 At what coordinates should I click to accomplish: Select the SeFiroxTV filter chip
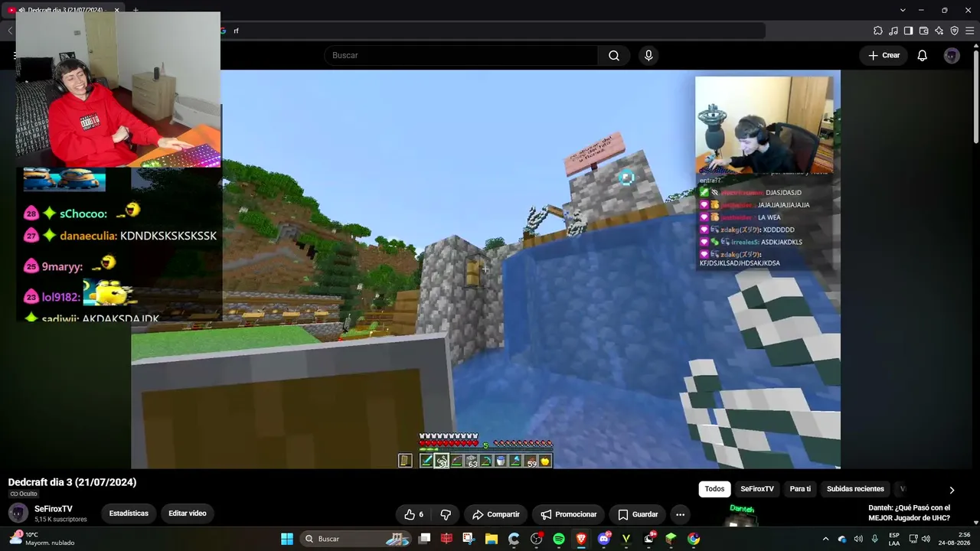tap(757, 489)
